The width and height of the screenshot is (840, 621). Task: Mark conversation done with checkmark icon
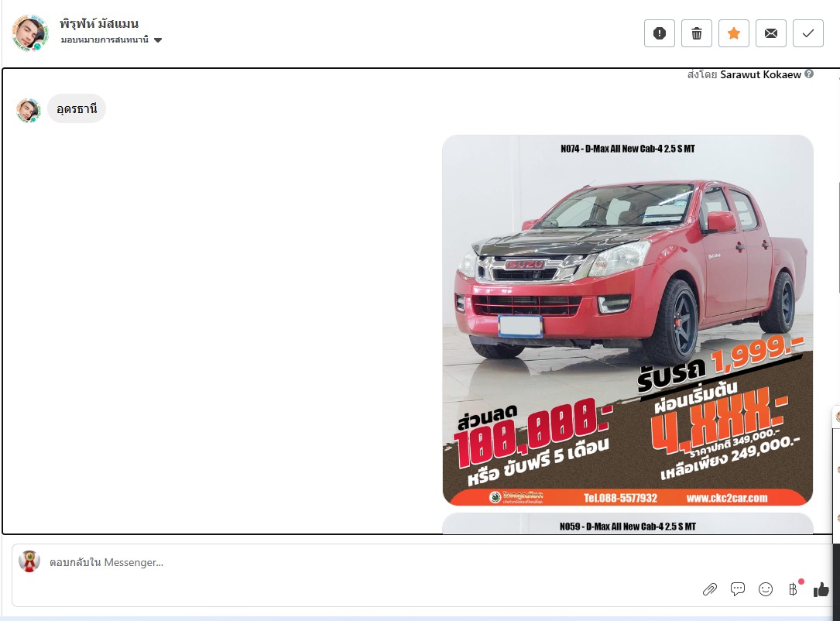pos(807,33)
